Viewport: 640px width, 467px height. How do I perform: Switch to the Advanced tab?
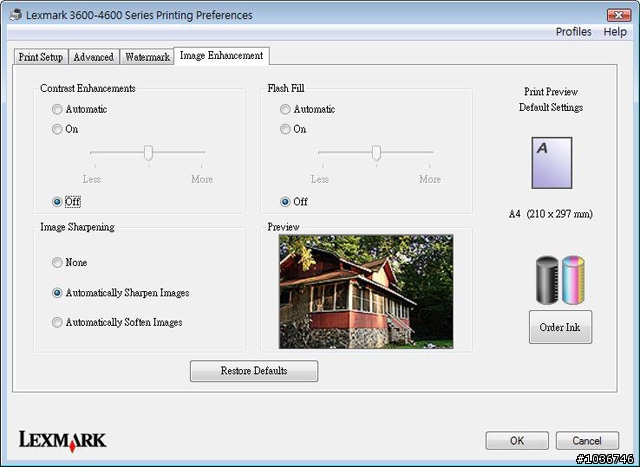94,57
